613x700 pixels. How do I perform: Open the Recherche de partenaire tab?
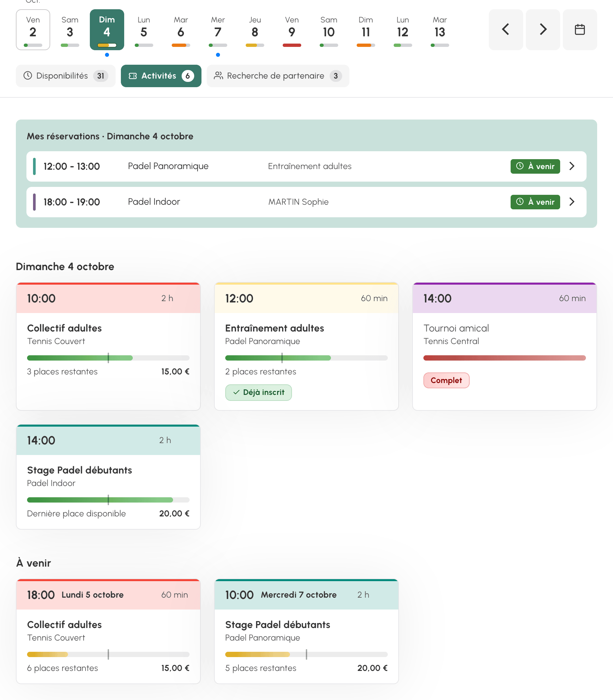point(278,76)
